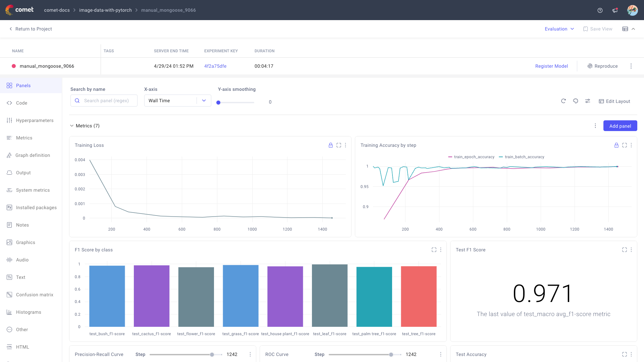The image size is (644, 362).
Task: Unlock the Training Loss panel
Action: [x=331, y=145]
